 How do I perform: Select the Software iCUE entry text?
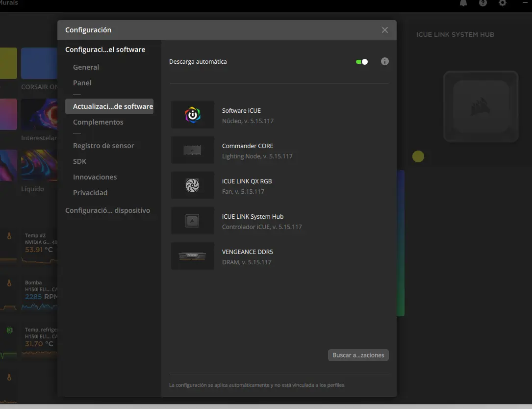[x=241, y=111]
